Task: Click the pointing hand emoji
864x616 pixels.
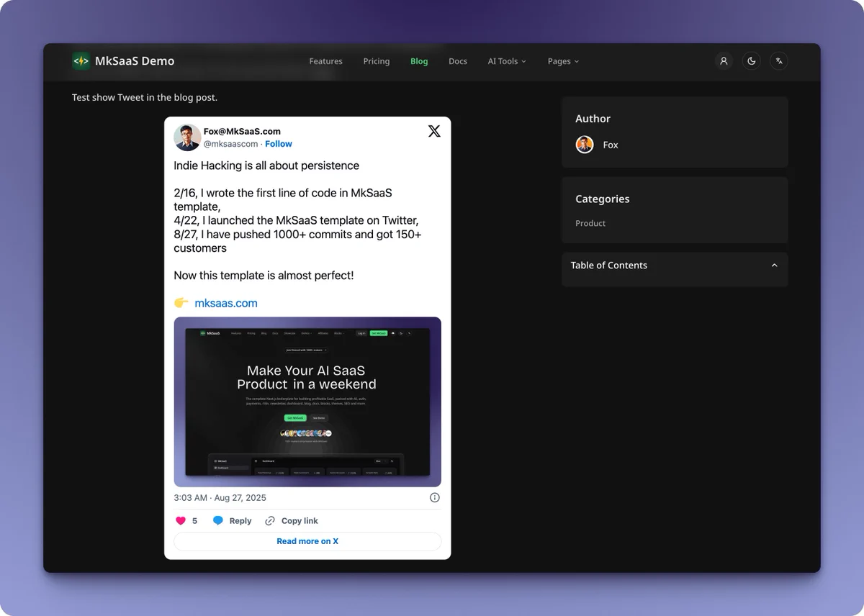Action: 181,303
